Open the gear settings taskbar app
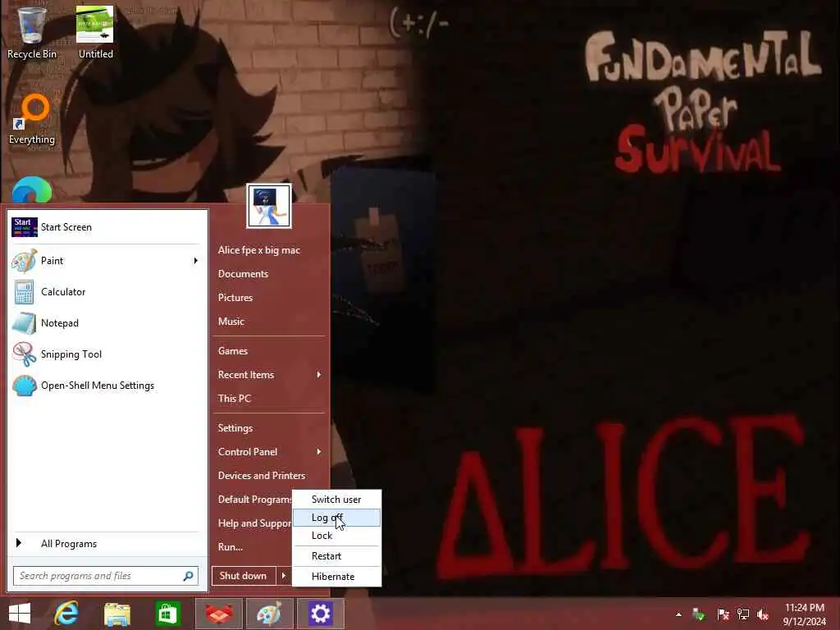Image resolution: width=840 pixels, height=630 pixels. 320,614
